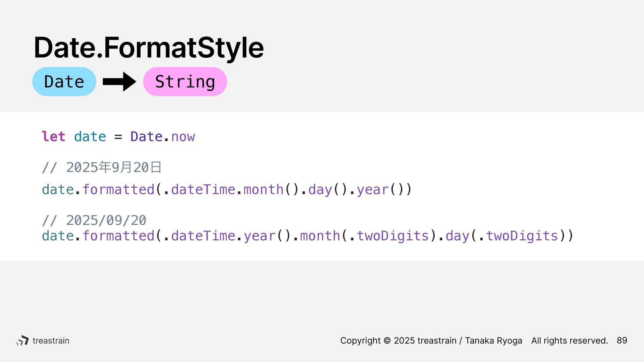Click 'dateTime' in second formatted line

(203, 236)
